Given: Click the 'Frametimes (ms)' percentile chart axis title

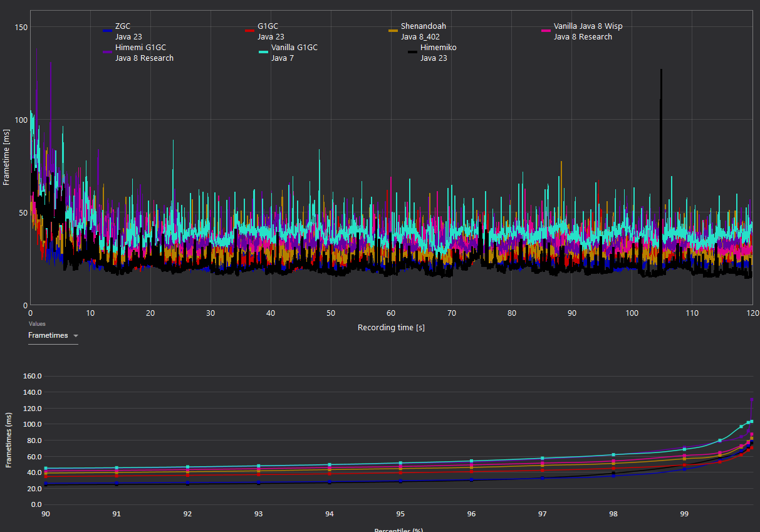Looking at the screenshot, I should [x=9, y=441].
